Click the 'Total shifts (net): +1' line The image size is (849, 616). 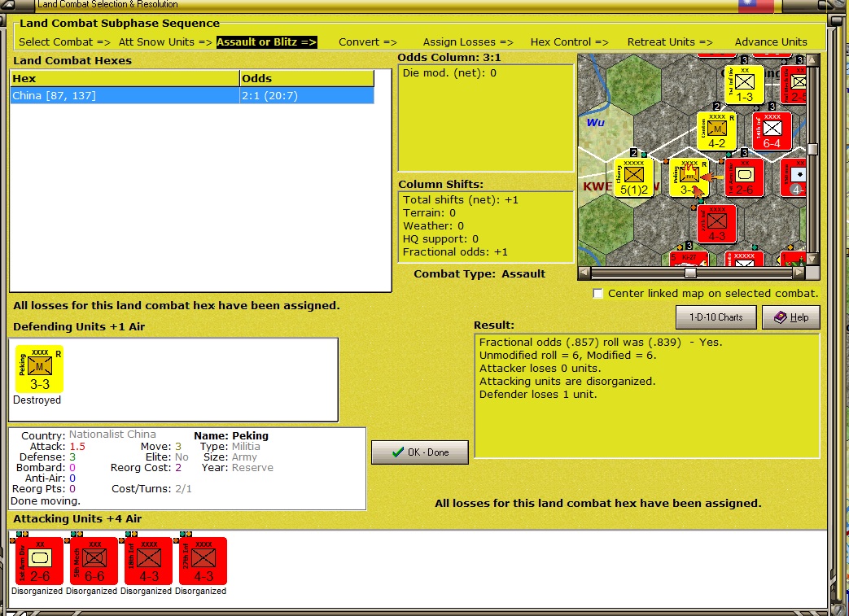click(x=461, y=199)
